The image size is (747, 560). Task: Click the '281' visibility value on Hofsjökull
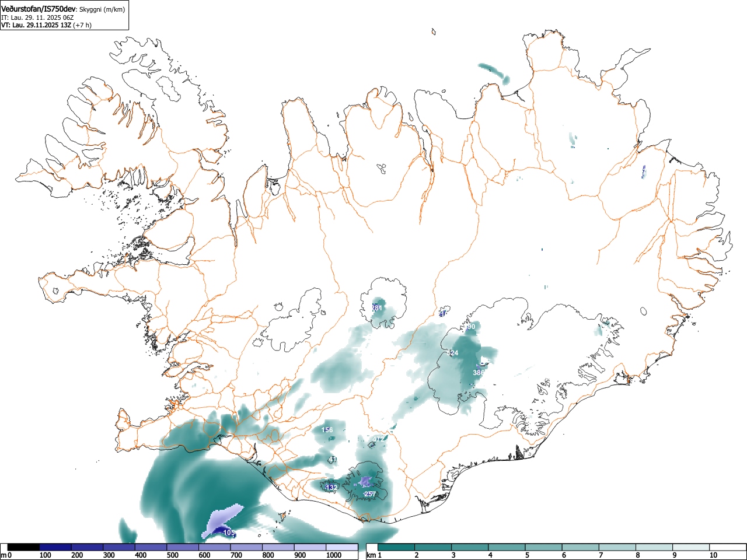[x=377, y=308]
